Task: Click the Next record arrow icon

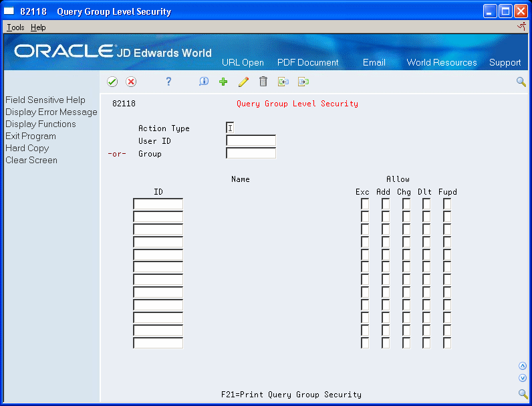Action: tap(303, 82)
